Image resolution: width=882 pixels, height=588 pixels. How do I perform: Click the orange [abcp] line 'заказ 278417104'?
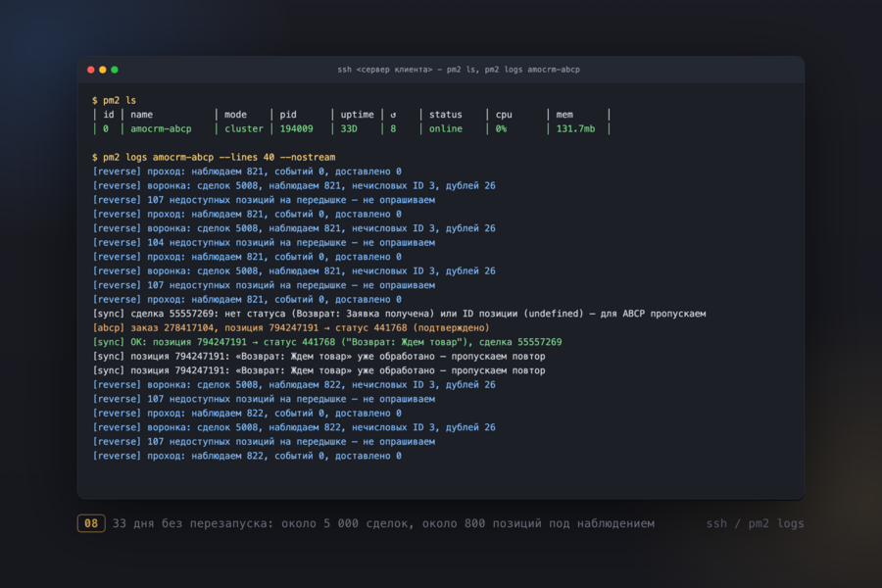click(291, 327)
